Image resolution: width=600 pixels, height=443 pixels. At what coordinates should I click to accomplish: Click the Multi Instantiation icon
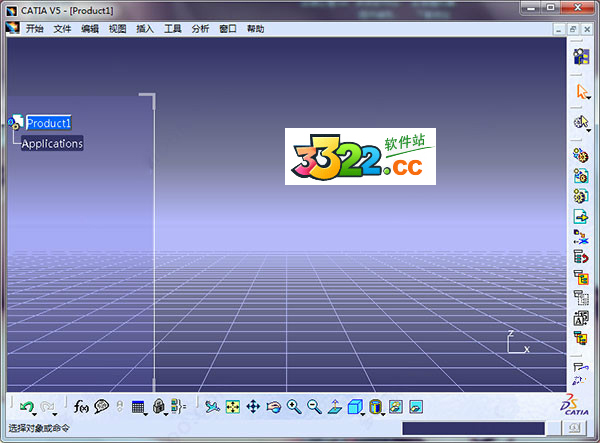coord(581,338)
